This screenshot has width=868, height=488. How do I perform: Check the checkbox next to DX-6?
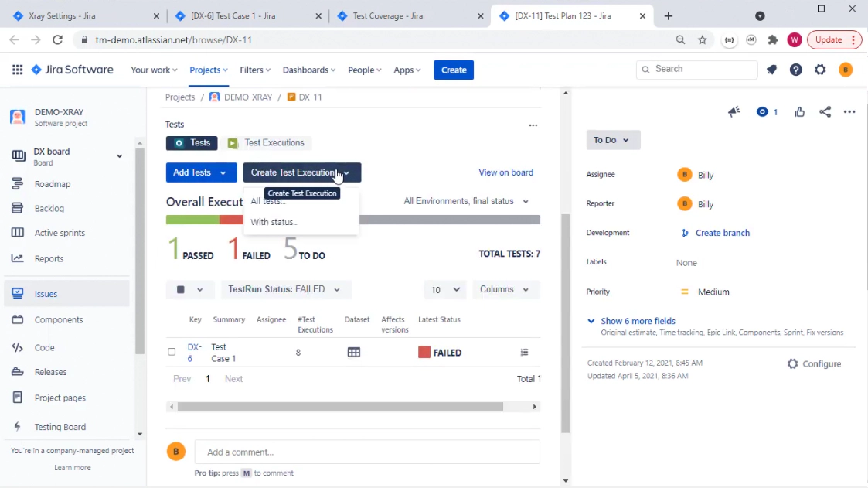coord(172,352)
